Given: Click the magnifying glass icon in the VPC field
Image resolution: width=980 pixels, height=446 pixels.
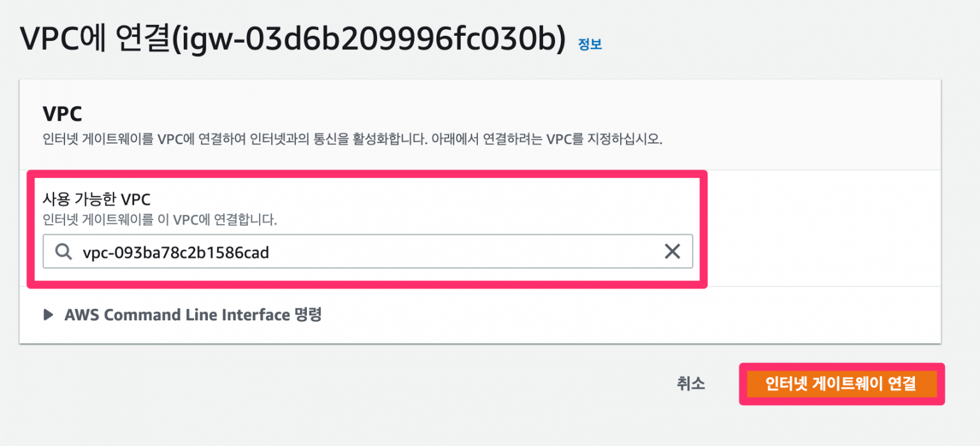Looking at the screenshot, I should tap(63, 251).
